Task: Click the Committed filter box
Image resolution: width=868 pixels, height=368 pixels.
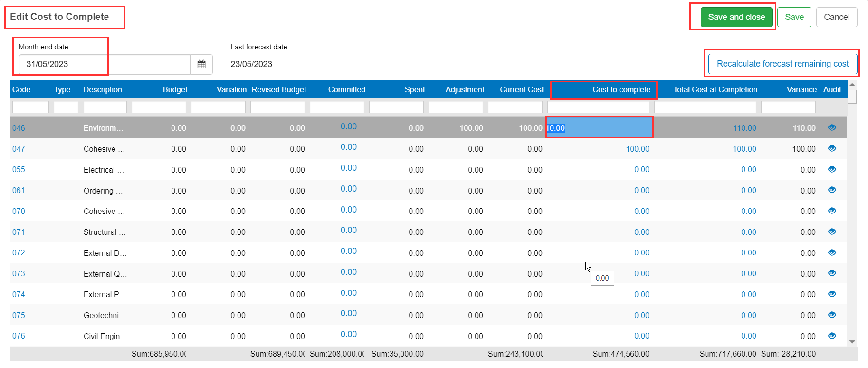Action: (337, 107)
